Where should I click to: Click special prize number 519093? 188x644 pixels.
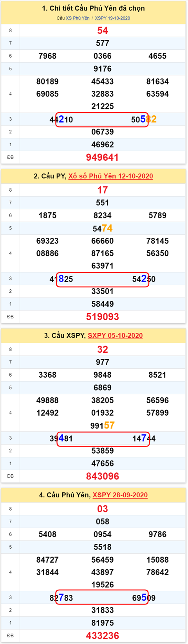tap(102, 317)
